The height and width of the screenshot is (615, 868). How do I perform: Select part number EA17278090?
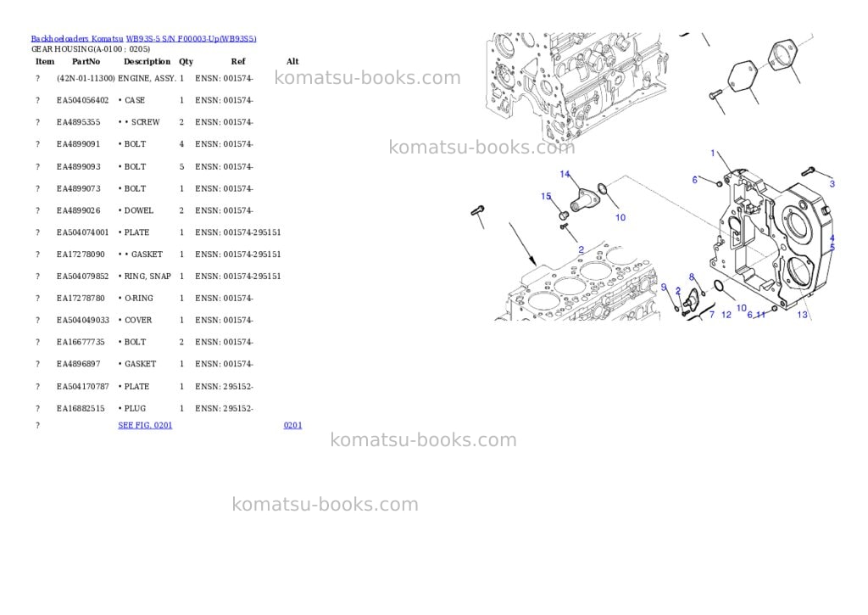point(81,254)
